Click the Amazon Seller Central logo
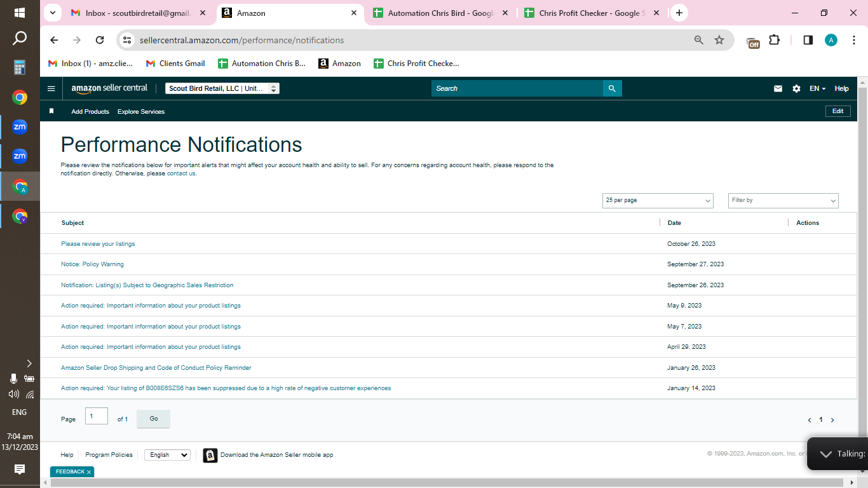 pos(109,89)
